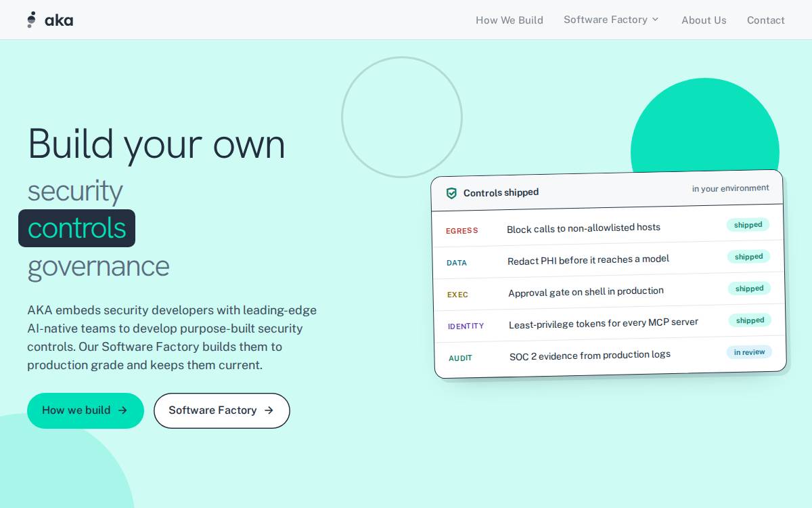812x508 pixels.
Task: Click the highlighted word 'controls'
Action: 76,228
